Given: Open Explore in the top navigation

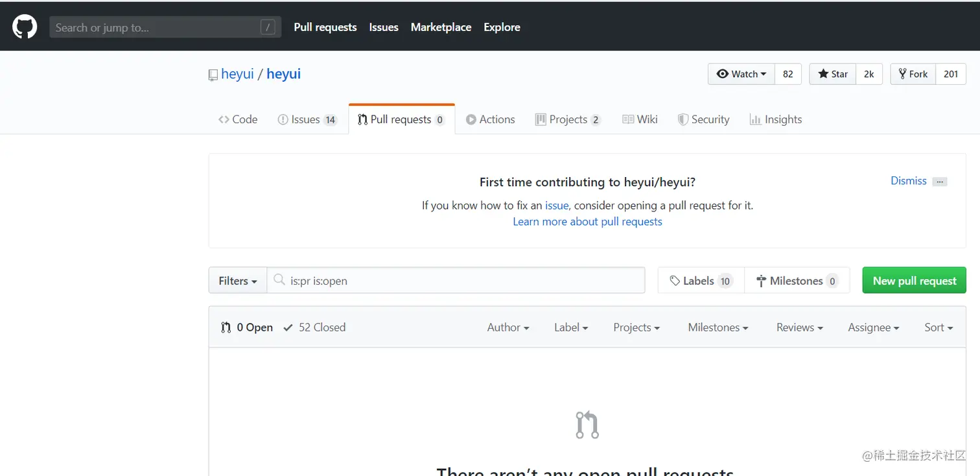Looking at the screenshot, I should point(502,27).
